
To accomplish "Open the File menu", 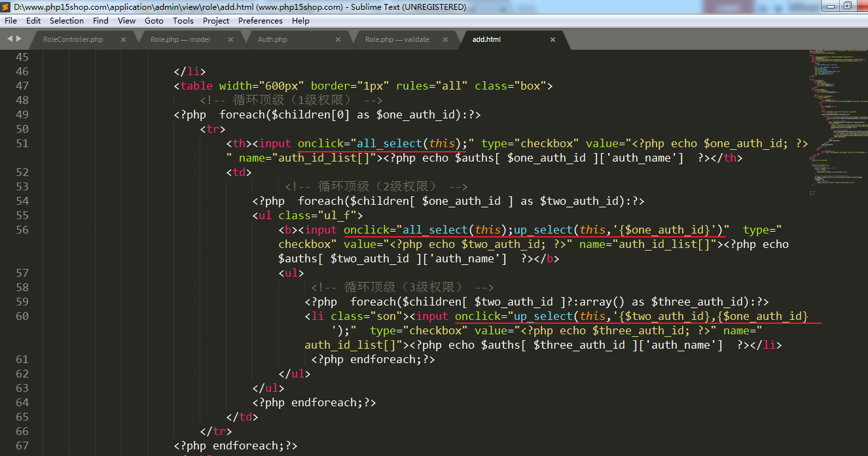I will point(10,21).
